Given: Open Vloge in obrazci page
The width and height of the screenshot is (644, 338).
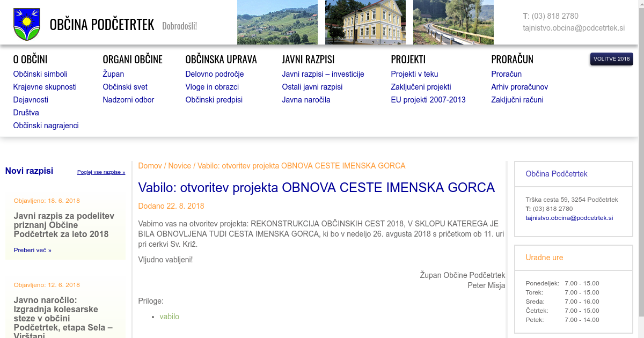Looking at the screenshot, I should (x=212, y=87).
